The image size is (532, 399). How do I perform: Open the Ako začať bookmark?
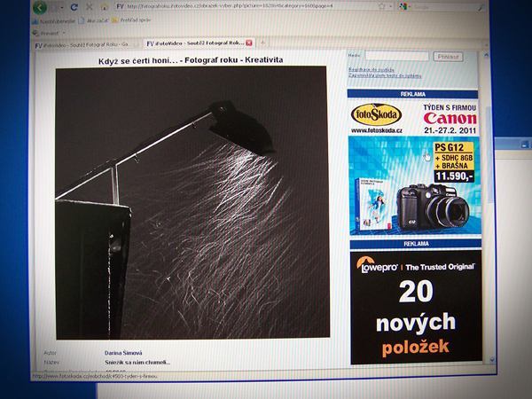(94, 20)
